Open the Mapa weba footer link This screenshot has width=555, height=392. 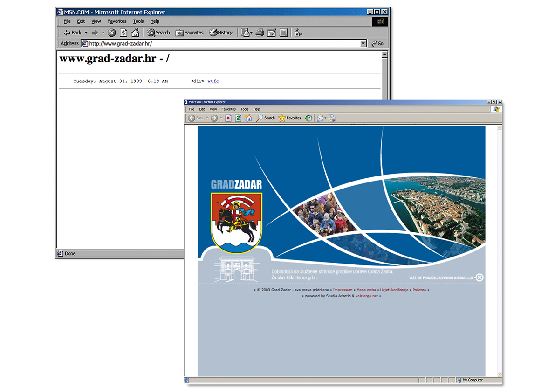click(366, 289)
